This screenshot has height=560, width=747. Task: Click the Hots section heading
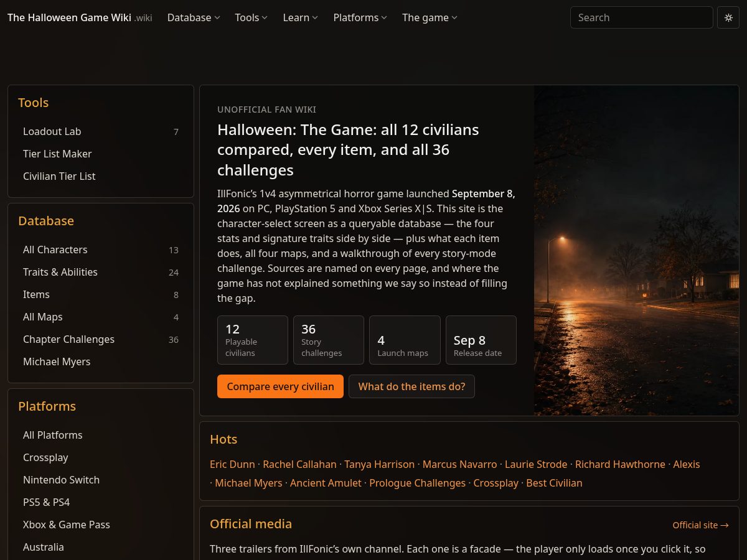[223, 439]
